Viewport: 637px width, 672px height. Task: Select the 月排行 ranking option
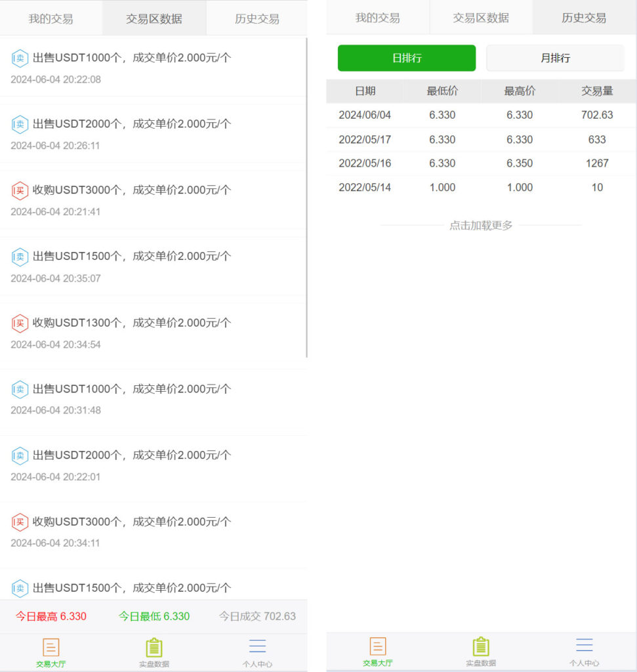[554, 58]
